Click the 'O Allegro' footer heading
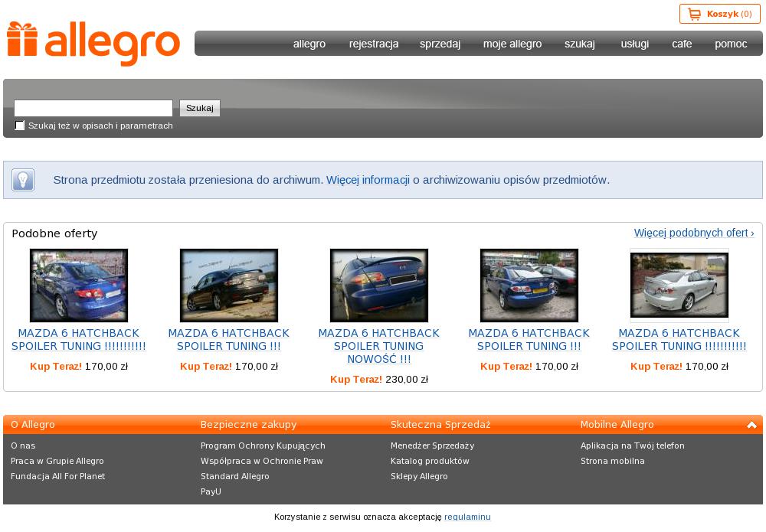The height and width of the screenshot is (532, 766). pyautogui.click(x=33, y=425)
